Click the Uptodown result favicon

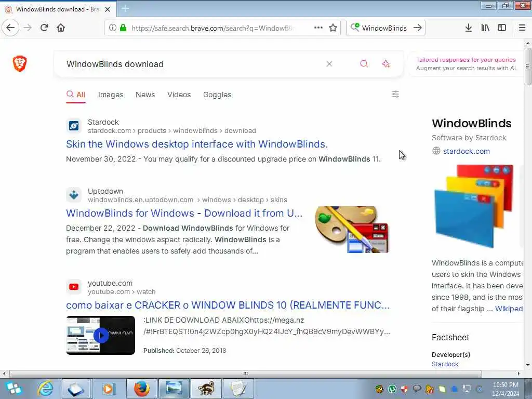(x=74, y=195)
